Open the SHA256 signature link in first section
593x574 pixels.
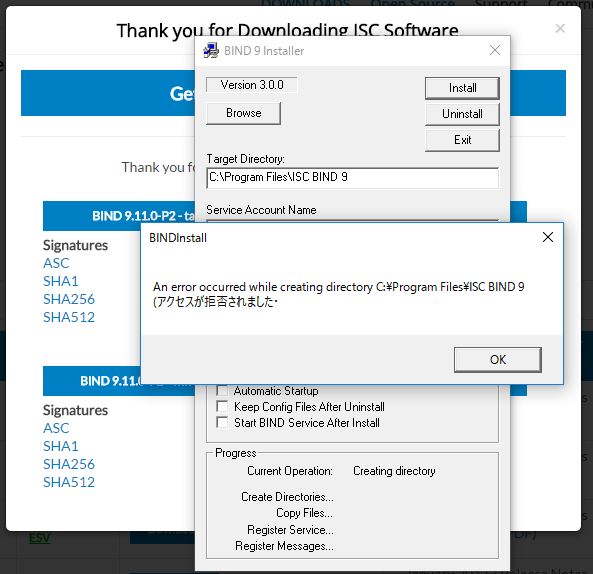tap(69, 299)
